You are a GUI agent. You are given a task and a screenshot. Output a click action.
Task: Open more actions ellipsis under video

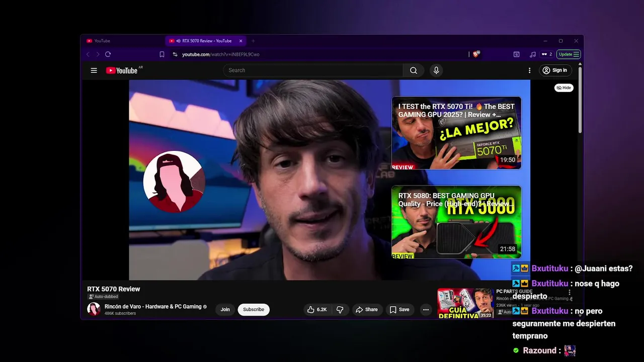pyautogui.click(x=426, y=310)
